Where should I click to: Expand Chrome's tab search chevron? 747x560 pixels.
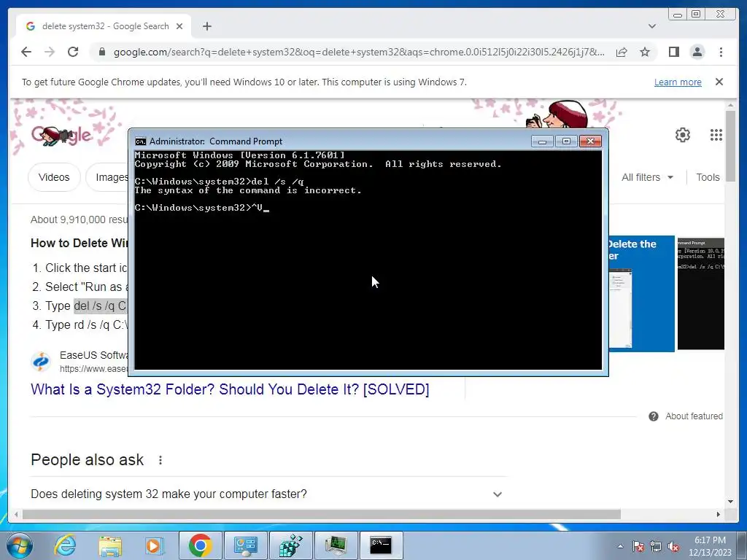click(652, 26)
